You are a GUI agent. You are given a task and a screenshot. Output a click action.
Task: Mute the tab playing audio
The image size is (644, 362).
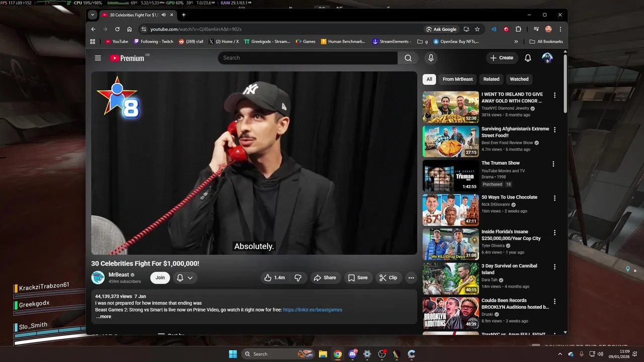164,15
